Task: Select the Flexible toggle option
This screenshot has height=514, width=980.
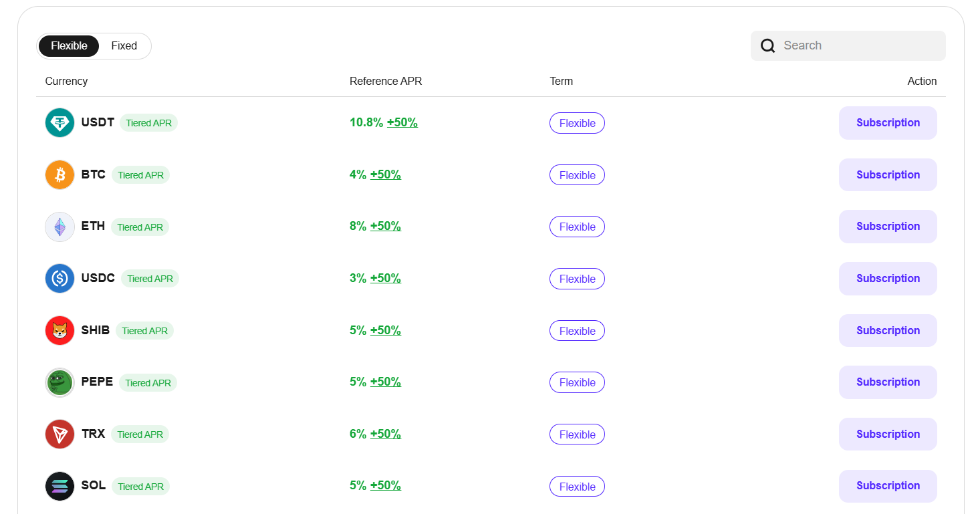Action: (69, 46)
